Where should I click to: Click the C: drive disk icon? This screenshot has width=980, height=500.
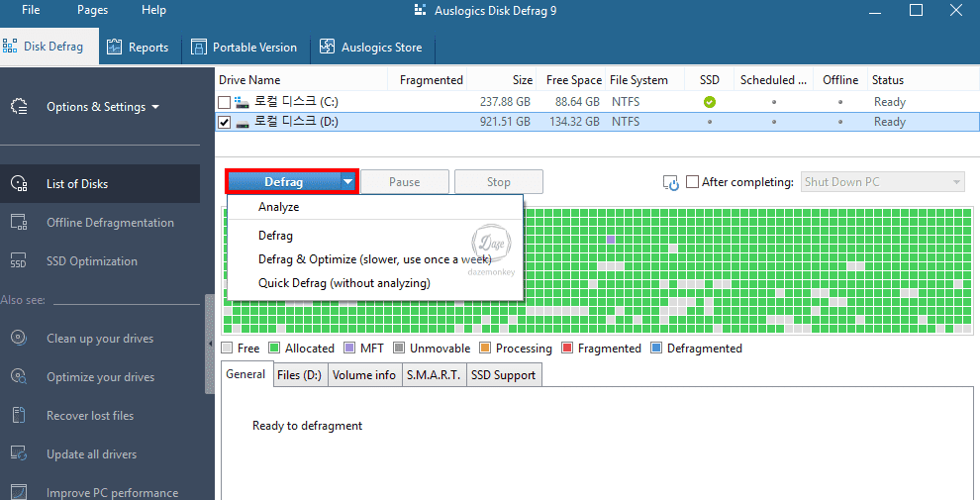[242, 102]
